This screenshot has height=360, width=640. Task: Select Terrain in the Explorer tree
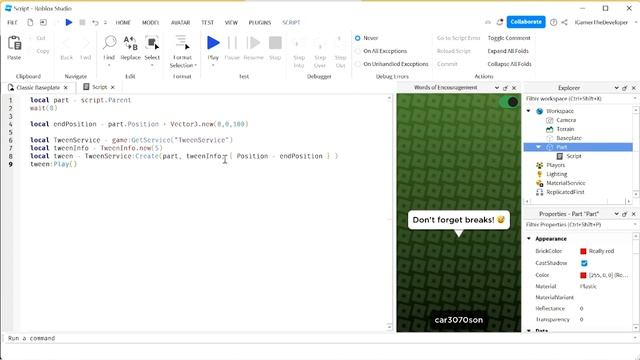point(565,129)
